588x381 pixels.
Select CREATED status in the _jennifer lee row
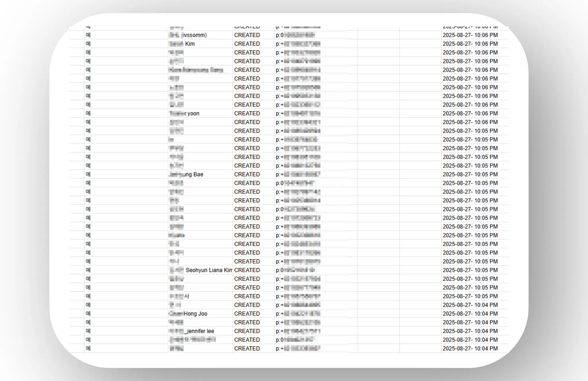click(247, 331)
